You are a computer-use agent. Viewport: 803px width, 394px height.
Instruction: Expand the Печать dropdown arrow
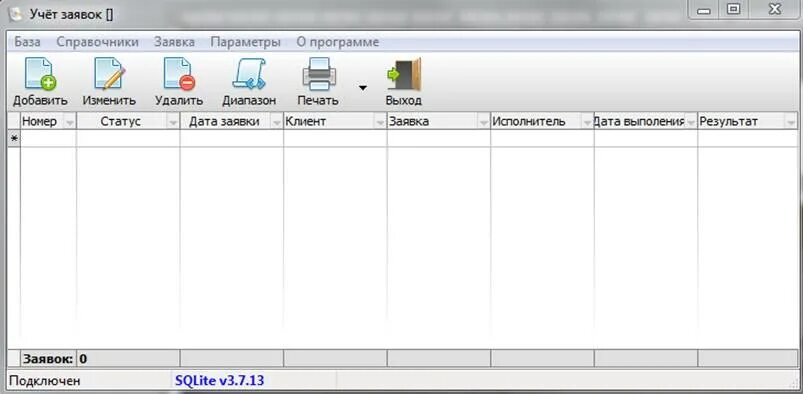[x=363, y=88]
